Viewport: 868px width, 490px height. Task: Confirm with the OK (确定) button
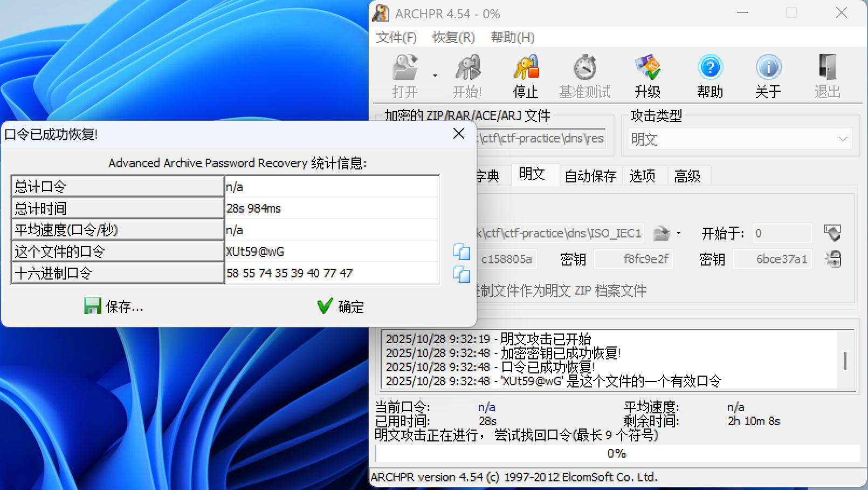(x=341, y=307)
